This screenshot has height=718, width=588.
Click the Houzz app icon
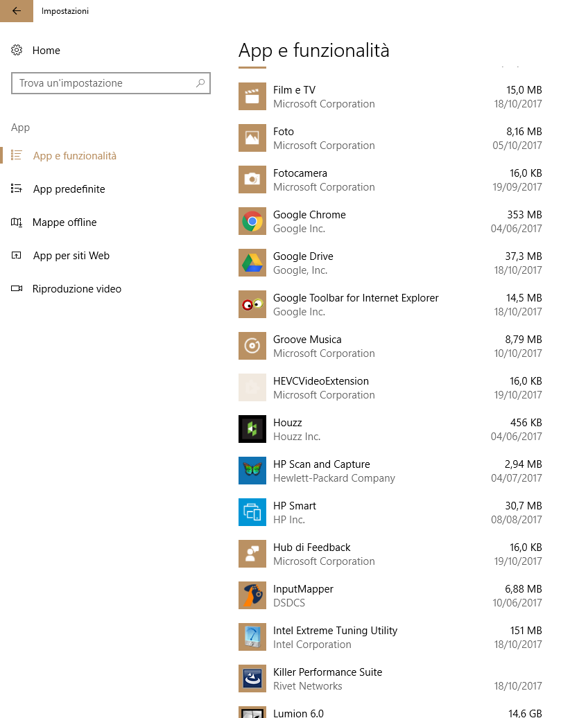pos(252,429)
